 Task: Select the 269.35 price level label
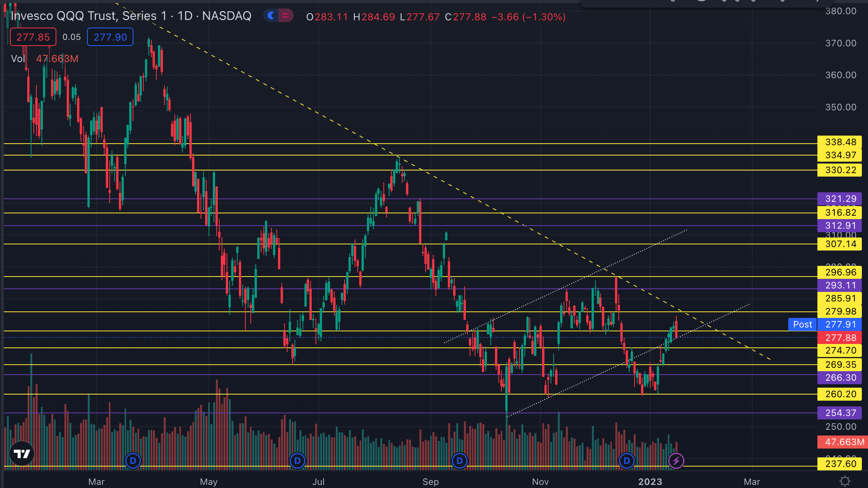pos(839,365)
